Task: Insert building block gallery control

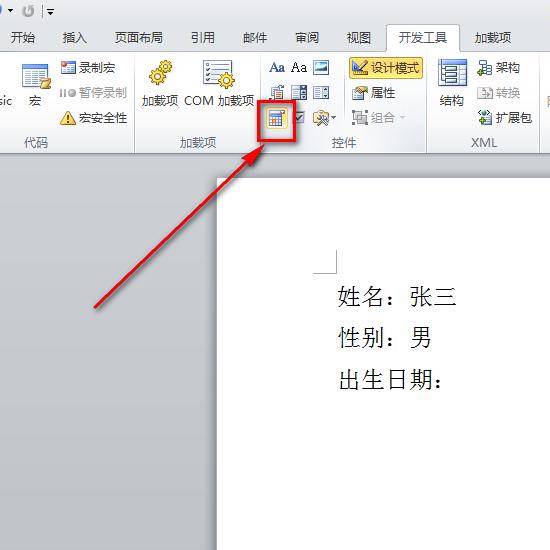Action: click(277, 93)
